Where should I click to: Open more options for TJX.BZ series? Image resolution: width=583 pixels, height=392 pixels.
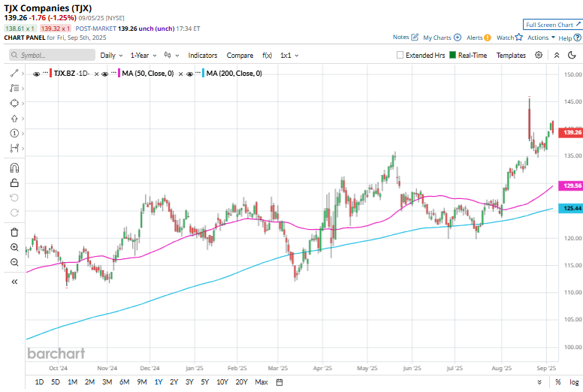[x=45, y=72]
